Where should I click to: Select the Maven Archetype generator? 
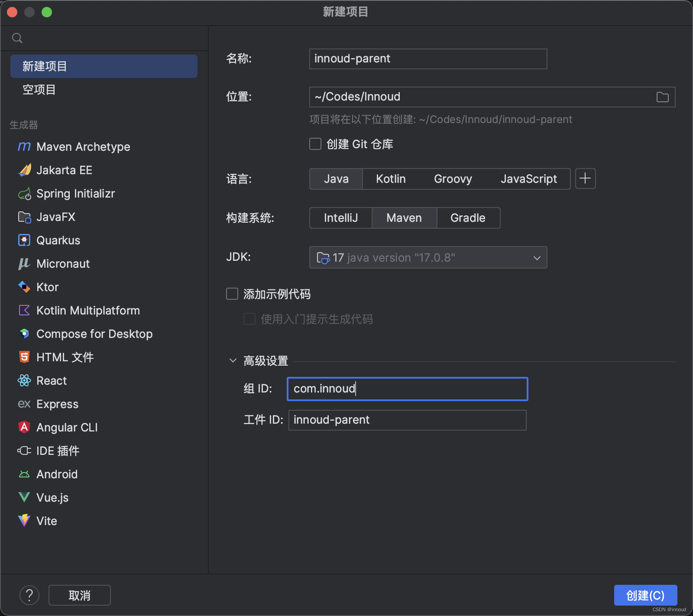point(83,146)
